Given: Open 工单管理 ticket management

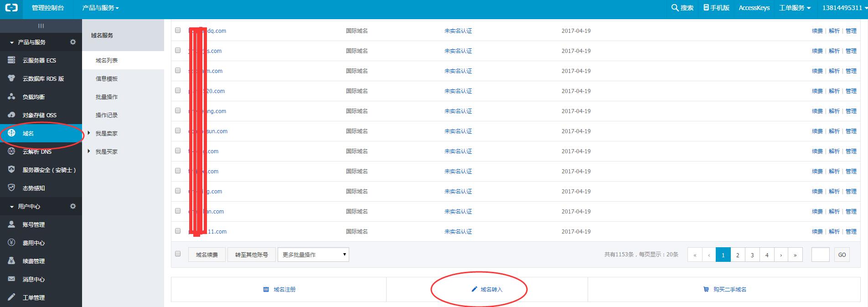Looking at the screenshot, I should [41, 297].
